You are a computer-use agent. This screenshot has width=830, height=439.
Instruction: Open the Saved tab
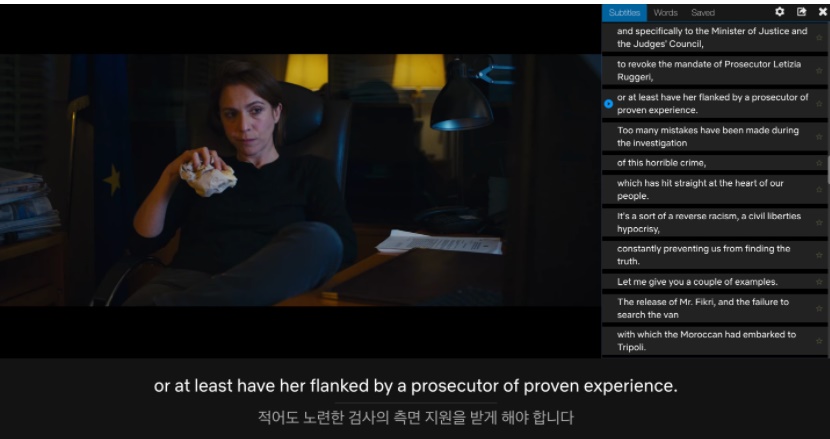(x=703, y=13)
